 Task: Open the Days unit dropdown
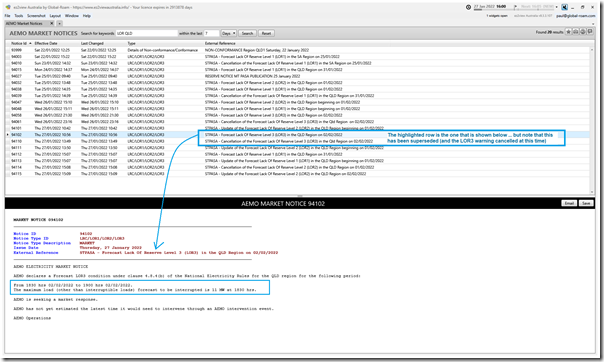click(x=228, y=34)
